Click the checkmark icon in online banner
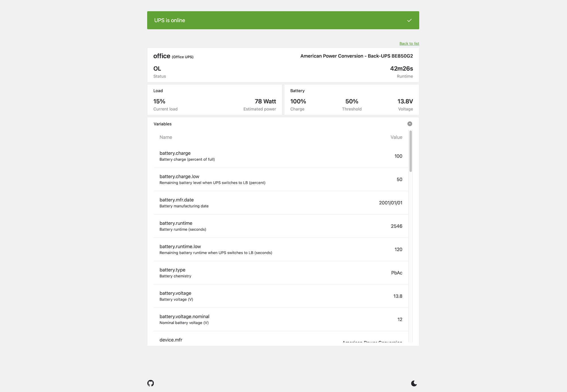567x392 pixels. (409, 20)
